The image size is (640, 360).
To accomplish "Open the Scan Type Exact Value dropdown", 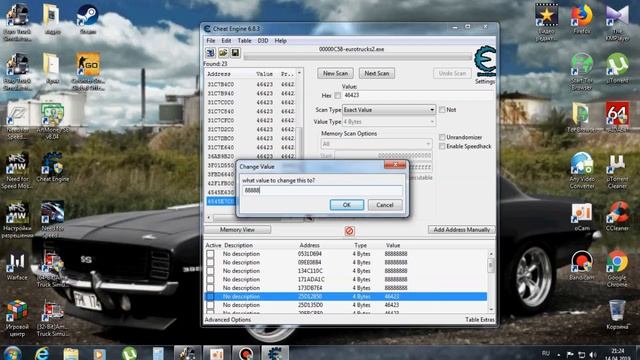I will (x=389, y=110).
